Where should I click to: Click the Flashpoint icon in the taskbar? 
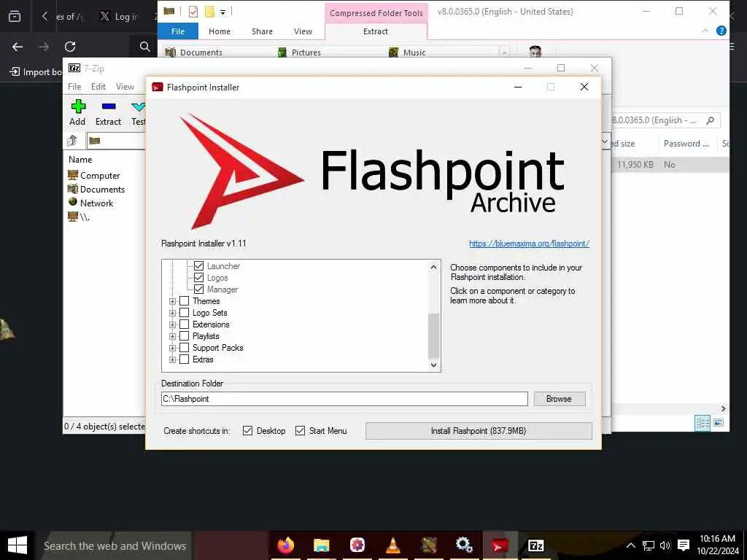[x=500, y=545]
